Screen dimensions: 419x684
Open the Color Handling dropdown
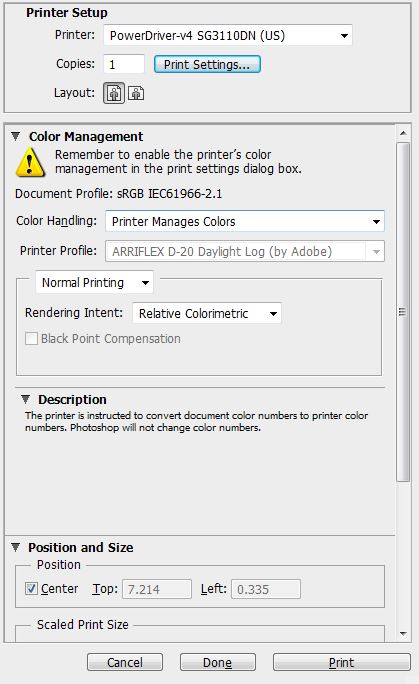click(x=245, y=221)
